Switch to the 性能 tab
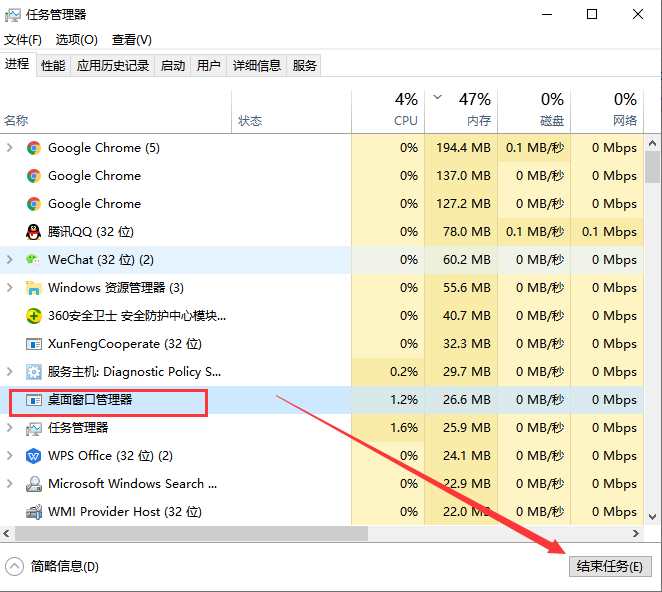 tap(53, 65)
